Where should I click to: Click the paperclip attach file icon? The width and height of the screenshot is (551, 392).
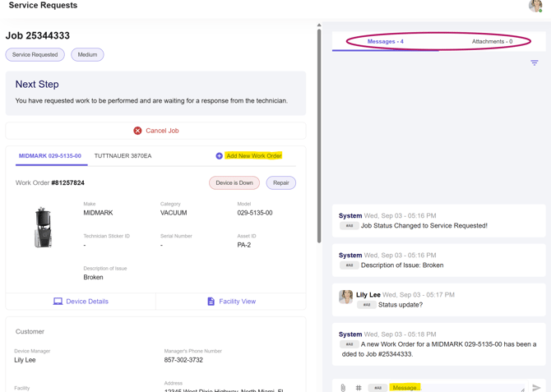click(x=343, y=387)
